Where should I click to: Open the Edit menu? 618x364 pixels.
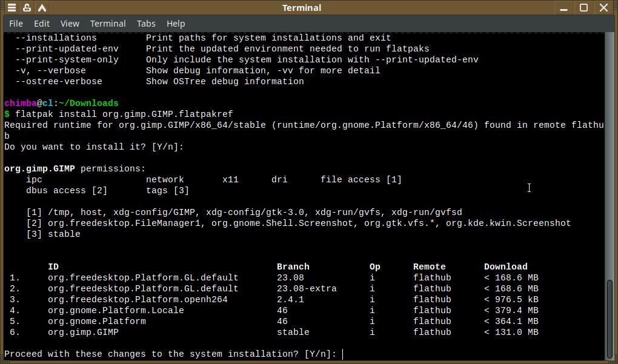42,24
